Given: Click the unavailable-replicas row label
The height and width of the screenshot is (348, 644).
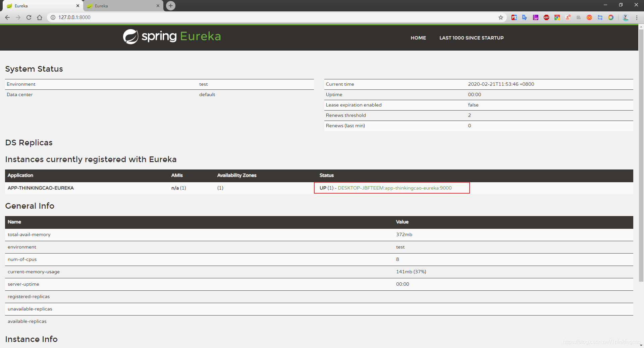Looking at the screenshot, I should pos(30,309).
